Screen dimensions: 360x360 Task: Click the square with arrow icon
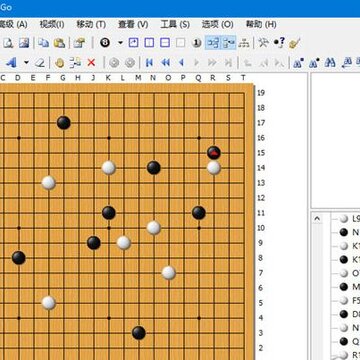pos(133,43)
